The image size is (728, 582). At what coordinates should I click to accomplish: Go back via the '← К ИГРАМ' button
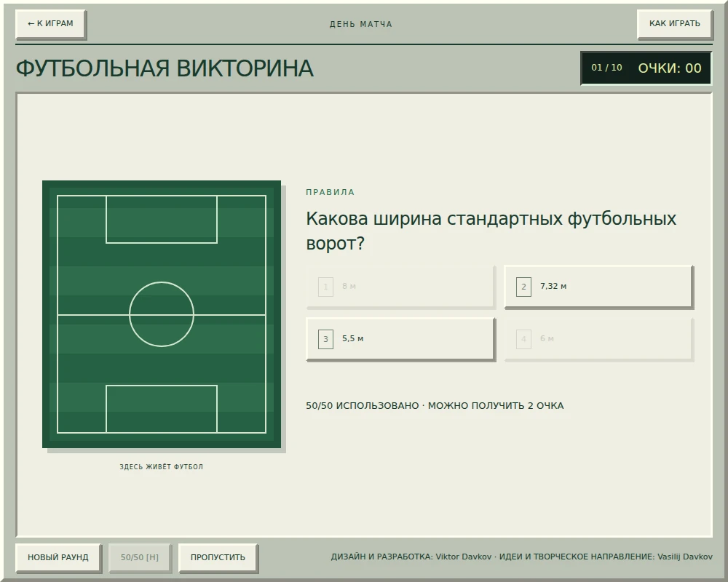pyautogui.click(x=51, y=24)
